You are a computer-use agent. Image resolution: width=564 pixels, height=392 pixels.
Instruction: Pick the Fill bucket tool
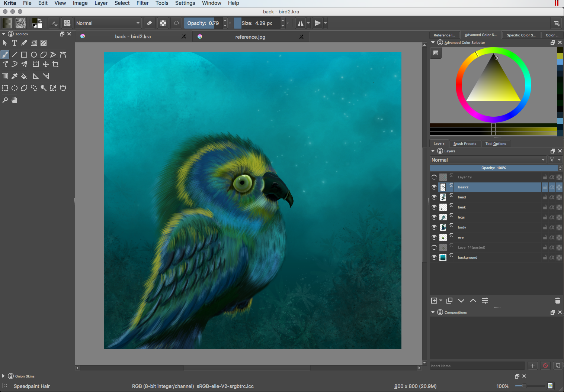point(24,76)
